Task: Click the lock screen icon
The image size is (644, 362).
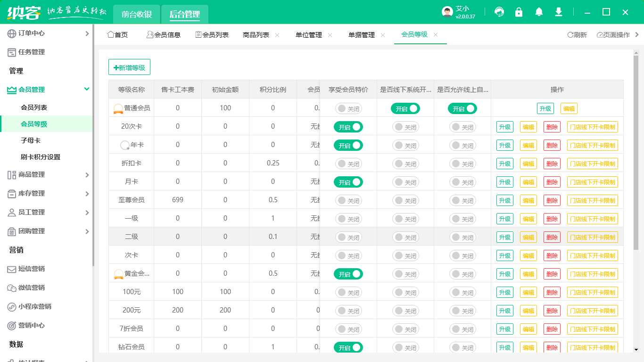Action: coord(519,12)
